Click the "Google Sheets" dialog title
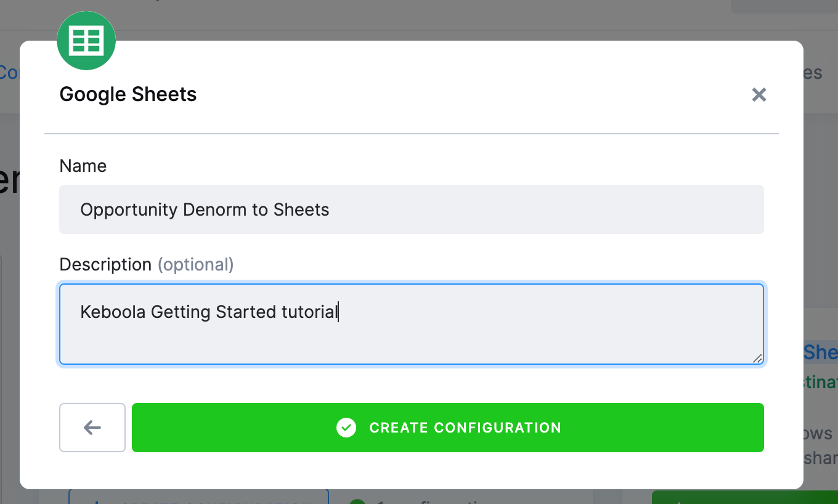The image size is (838, 504). click(128, 94)
